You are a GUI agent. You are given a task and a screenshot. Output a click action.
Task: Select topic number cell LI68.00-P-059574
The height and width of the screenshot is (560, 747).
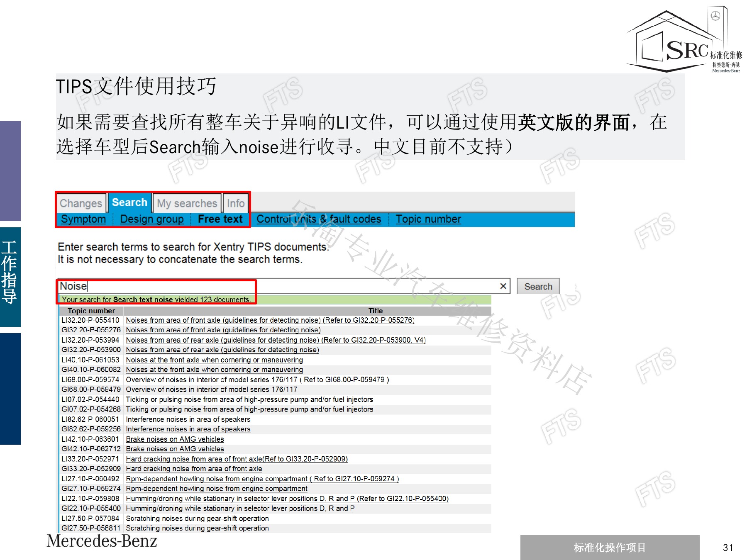pyautogui.click(x=90, y=380)
